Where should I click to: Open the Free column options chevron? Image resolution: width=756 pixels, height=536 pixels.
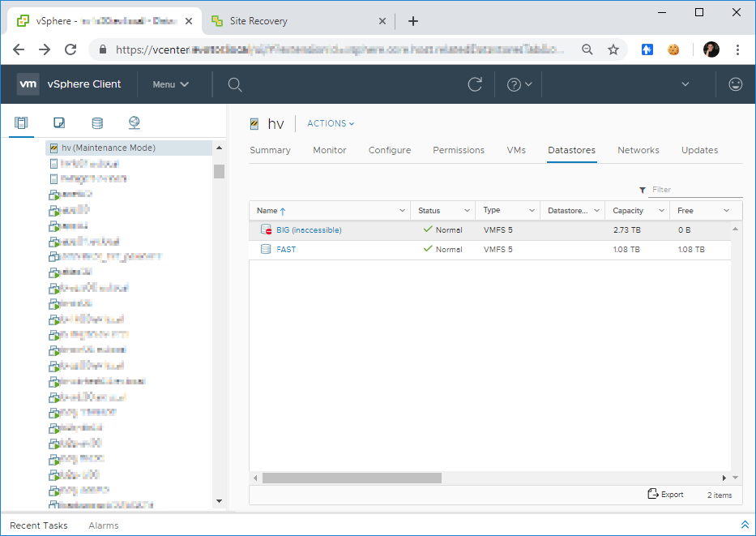click(726, 210)
